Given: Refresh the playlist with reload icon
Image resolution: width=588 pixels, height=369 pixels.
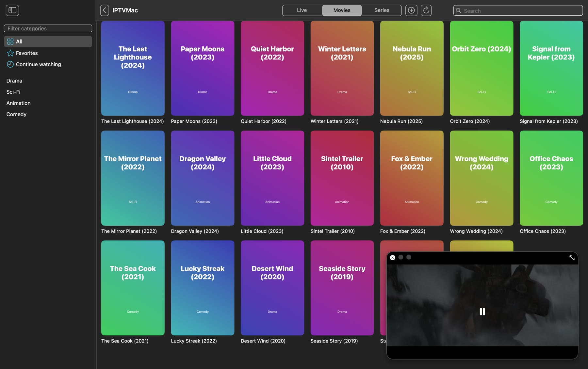Looking at the screenshot, I should [x=426, y=10].
